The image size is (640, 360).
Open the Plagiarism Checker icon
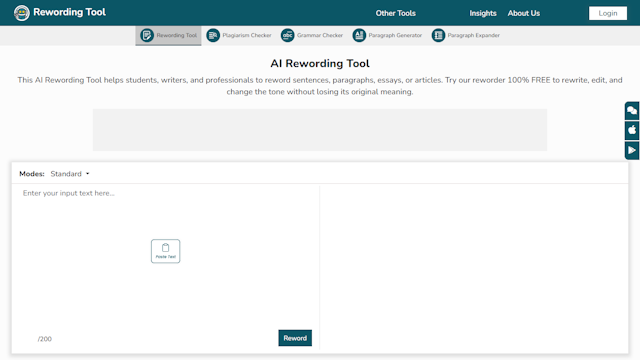(x=213, y=36)
